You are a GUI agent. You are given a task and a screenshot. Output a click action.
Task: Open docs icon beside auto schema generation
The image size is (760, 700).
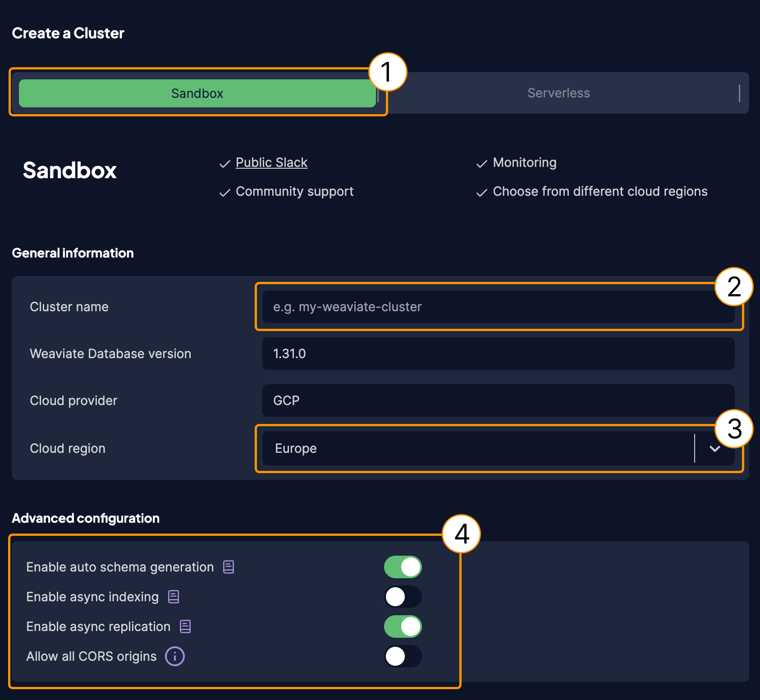click(229, 567)
